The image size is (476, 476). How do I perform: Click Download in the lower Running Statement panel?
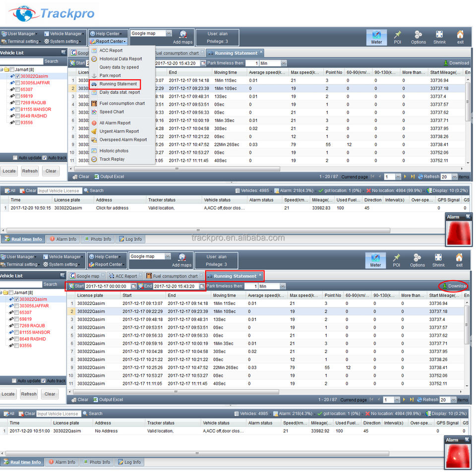tap(454, 286)
